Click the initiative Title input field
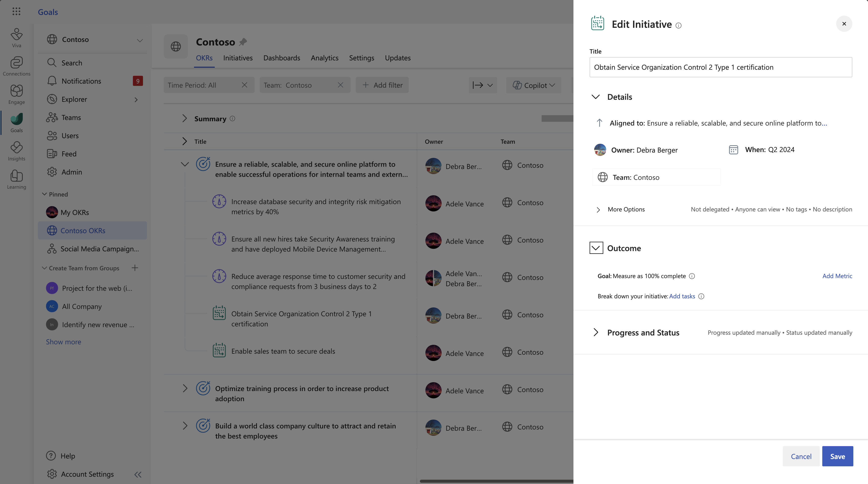 [x=721, y=67]
